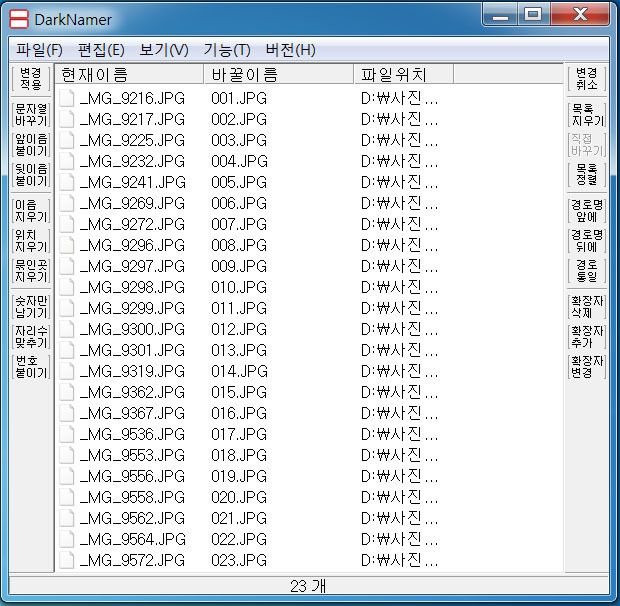Click file icon next to _MG_9232.JPG

pos(67,161)
